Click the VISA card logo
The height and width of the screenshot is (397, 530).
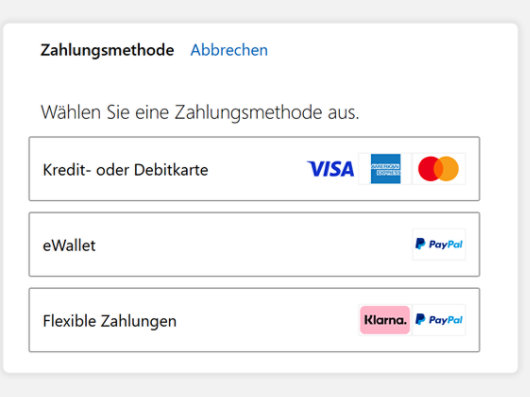tap(331, 169)
